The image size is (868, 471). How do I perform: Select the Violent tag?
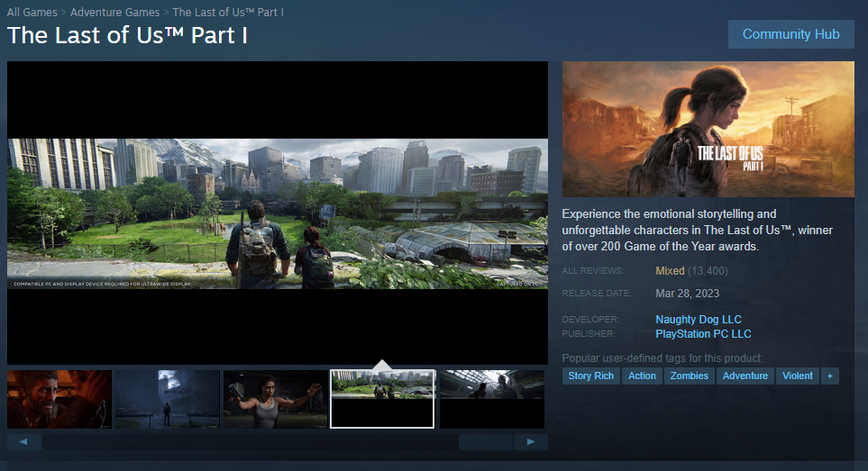click(x=797, y=376)
